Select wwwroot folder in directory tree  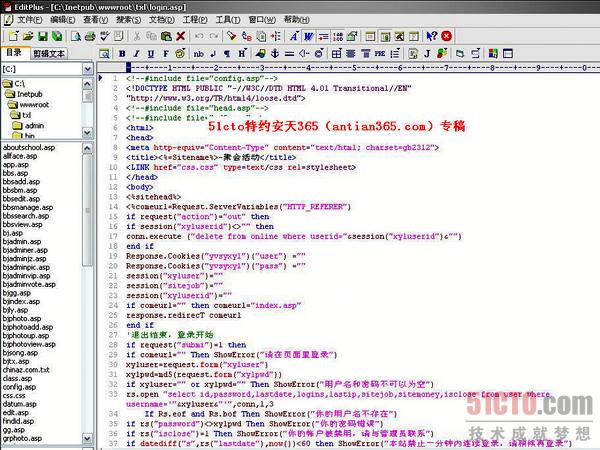pos(34,104)
